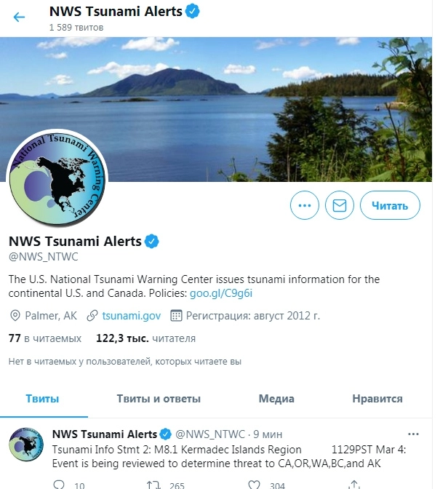Retweet the Tsunami Info Stmt tweet
The width and height of the screenshot is (448, 489).
[x=153, y=485]
